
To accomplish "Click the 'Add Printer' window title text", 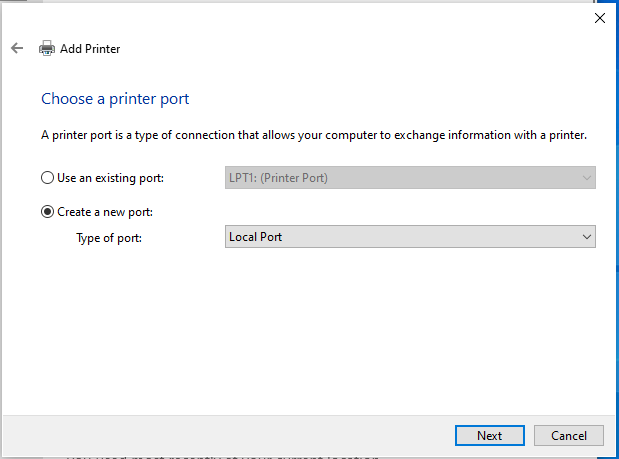I will 90,49.
